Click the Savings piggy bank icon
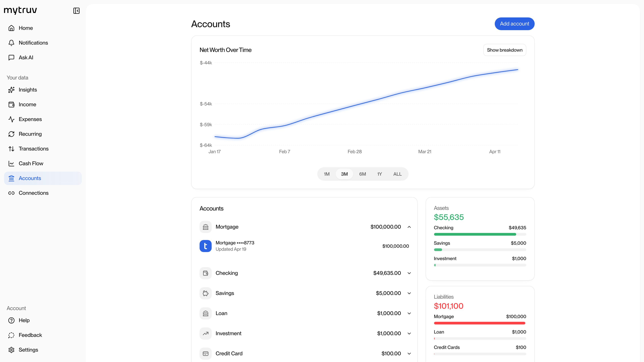 [x=205, y=293]
